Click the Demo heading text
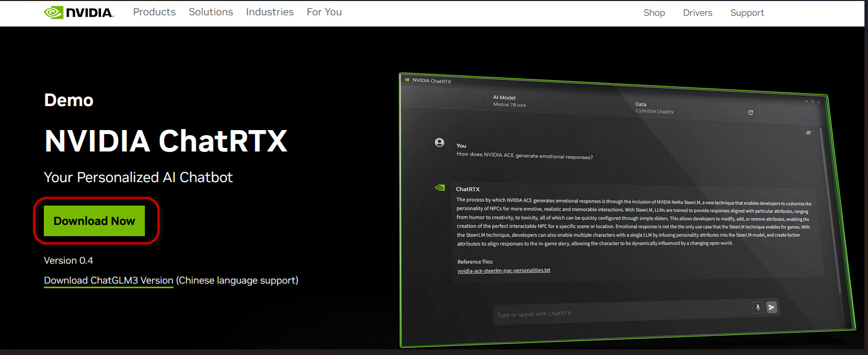 (x=69, y=100)
